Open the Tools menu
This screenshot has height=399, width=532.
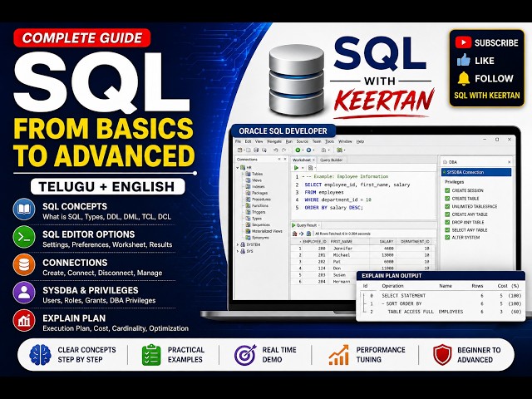pyautogui.click(x=330, y=141)
